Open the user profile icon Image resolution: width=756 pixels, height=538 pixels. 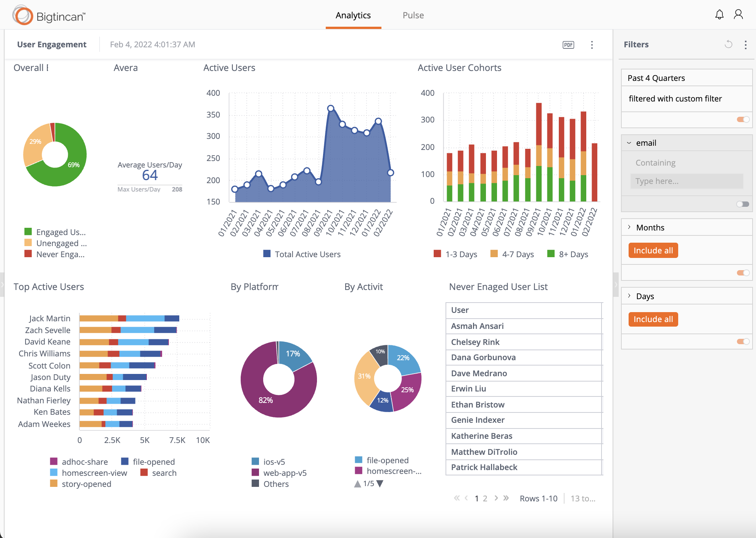[738, 15]
